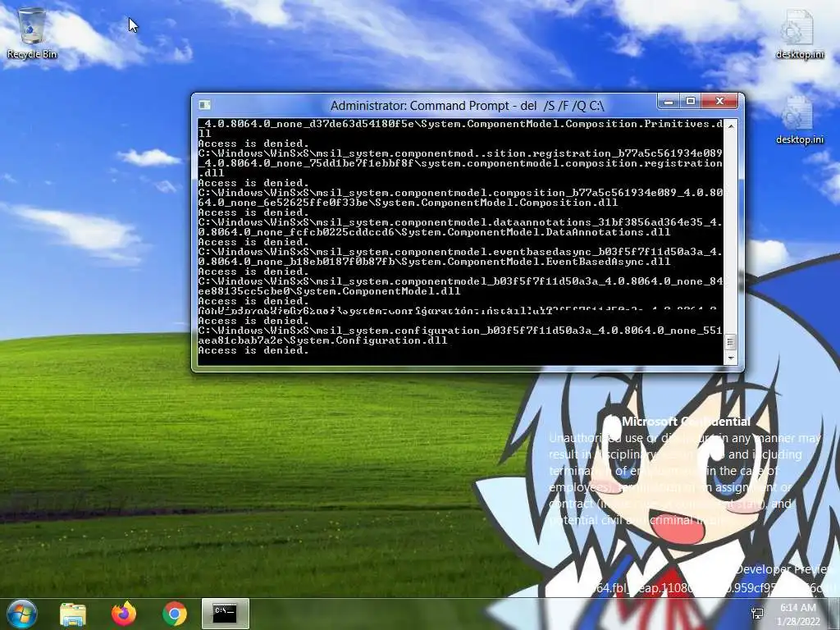
Task: Click the ee88135cc5cbe0\System.ComponentModel.dll line
Action: [329, 291]
